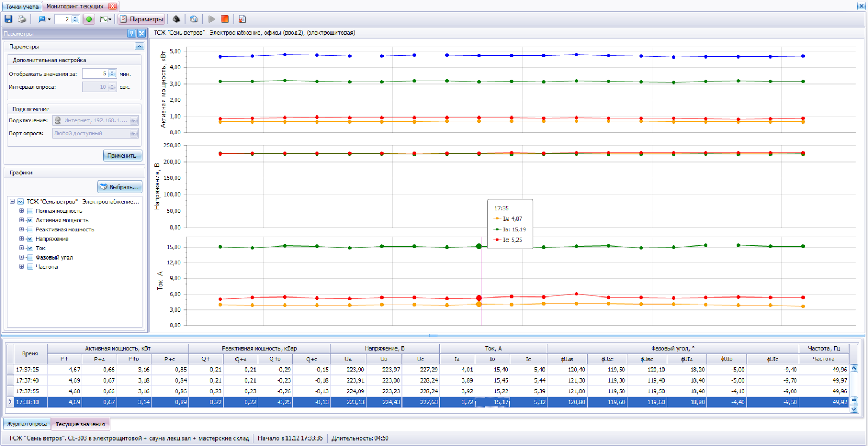Enable the Фазовый угол checkbox

[x=30, y=257]
